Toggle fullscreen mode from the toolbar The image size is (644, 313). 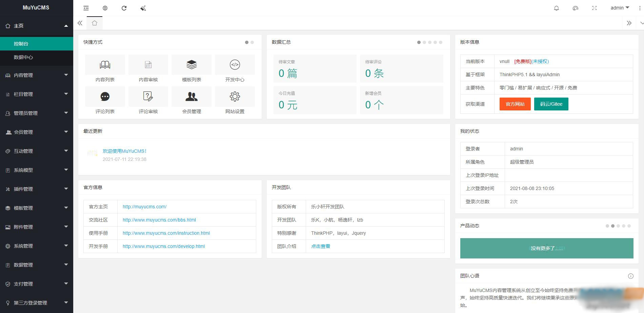coord(594,8)
